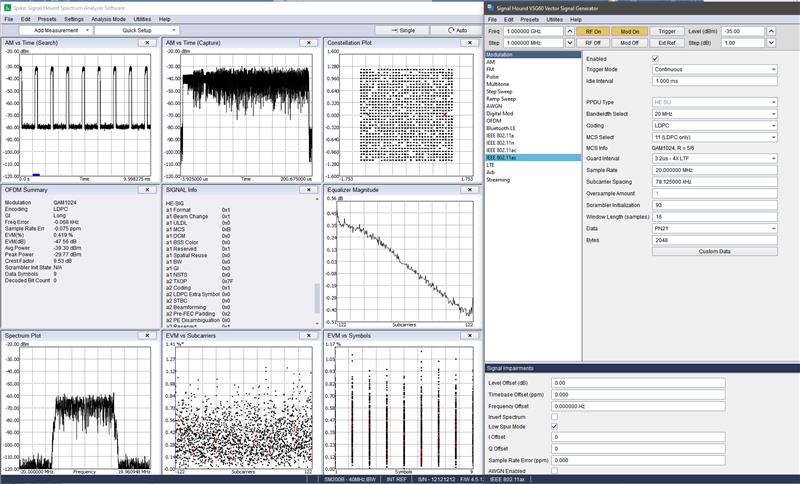Uncheck the Low Spur Mode checkbox
This screenshot has width=800, height=484.
pyautogui.click(x=555, y=426)
